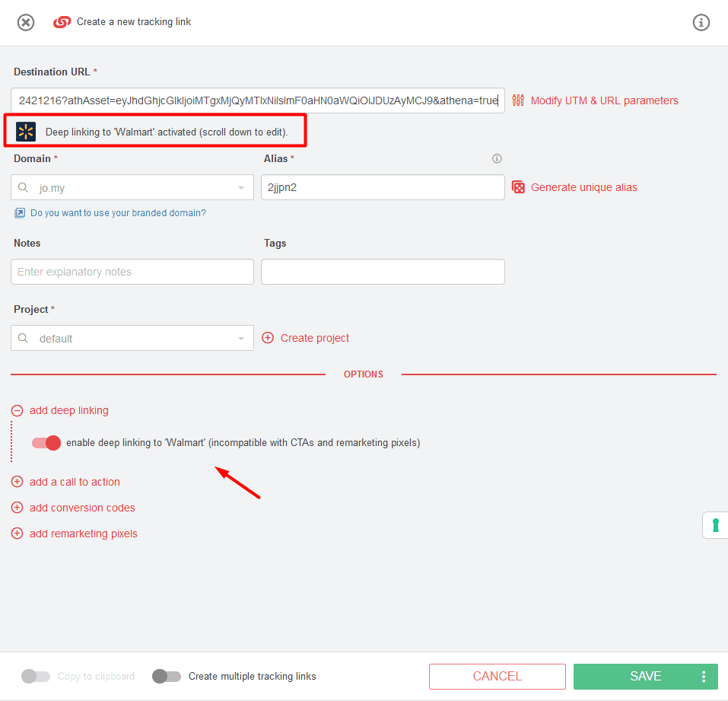
Task: Click Create project link
Action: (x=314, y=338)
